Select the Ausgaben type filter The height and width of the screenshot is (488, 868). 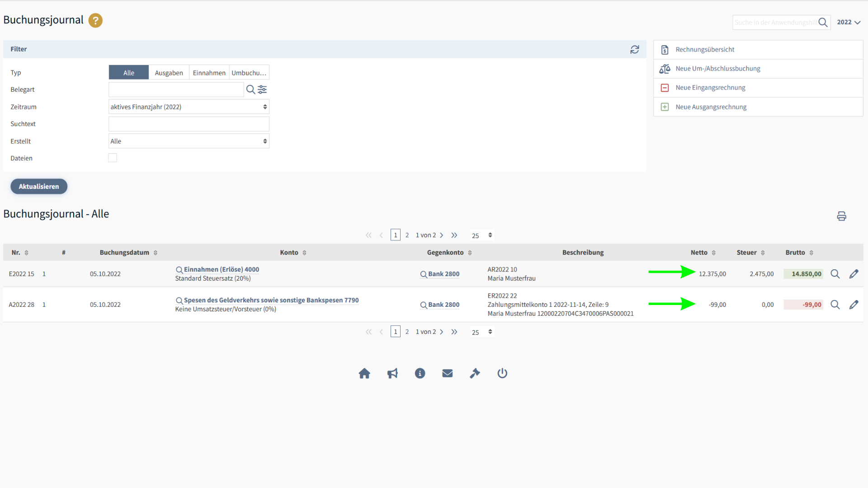pyautogui.click(x=169, y=73)
